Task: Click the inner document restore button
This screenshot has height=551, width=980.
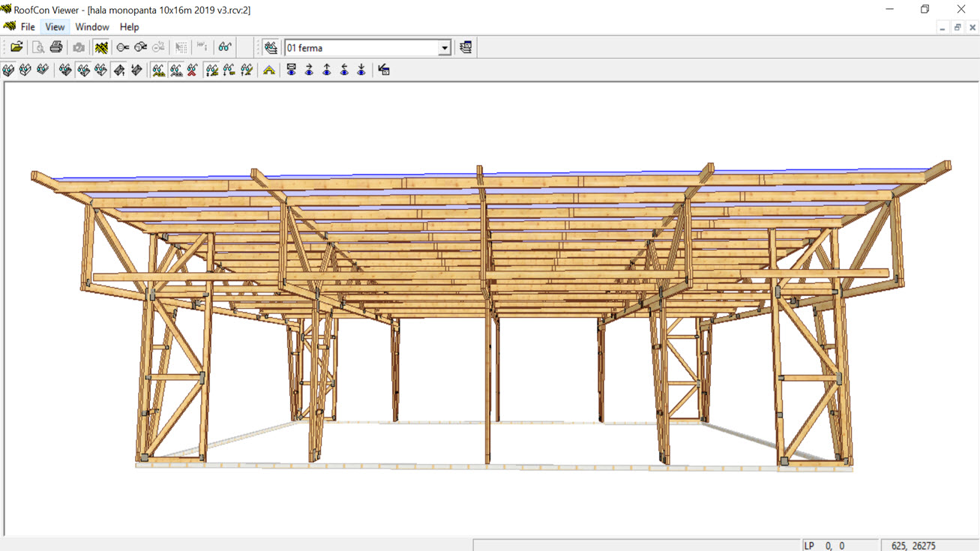Action: pyautogui.click(x=958, y=27)
